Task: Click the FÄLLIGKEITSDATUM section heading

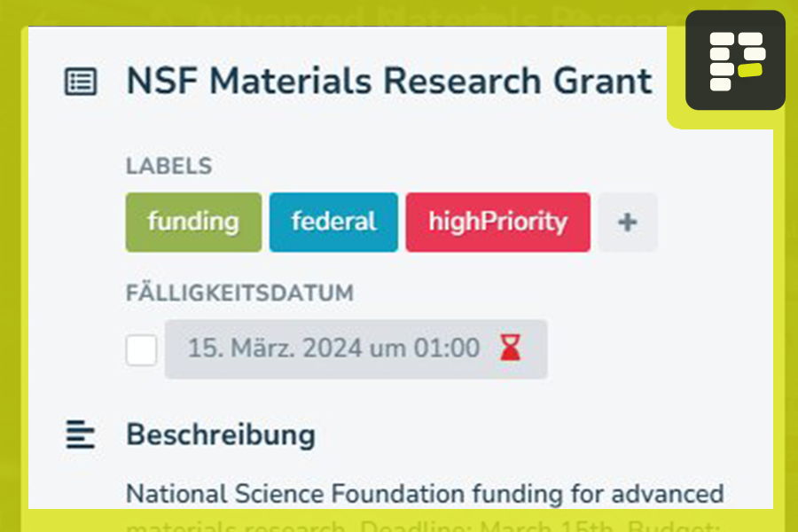Action: [x=239, y=293]
